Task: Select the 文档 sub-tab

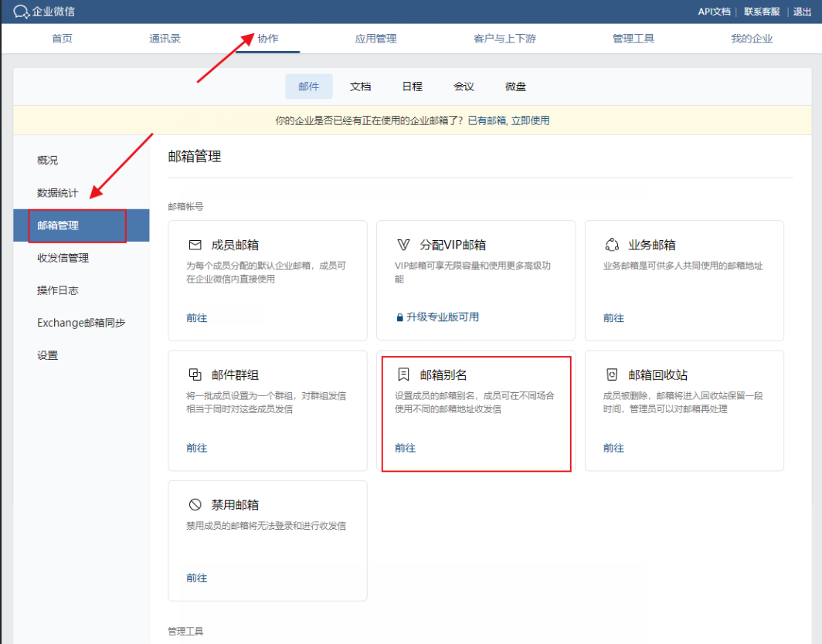Action: point(361,86)
